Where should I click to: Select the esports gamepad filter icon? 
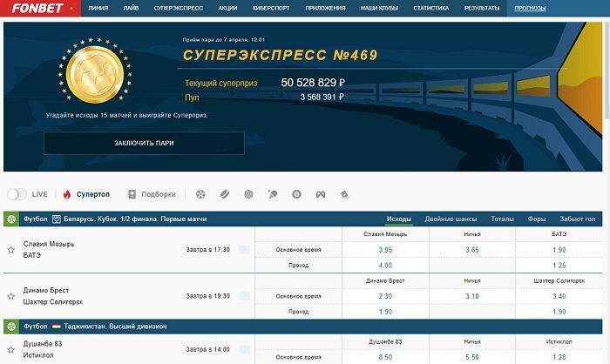[x=321, y=194]
